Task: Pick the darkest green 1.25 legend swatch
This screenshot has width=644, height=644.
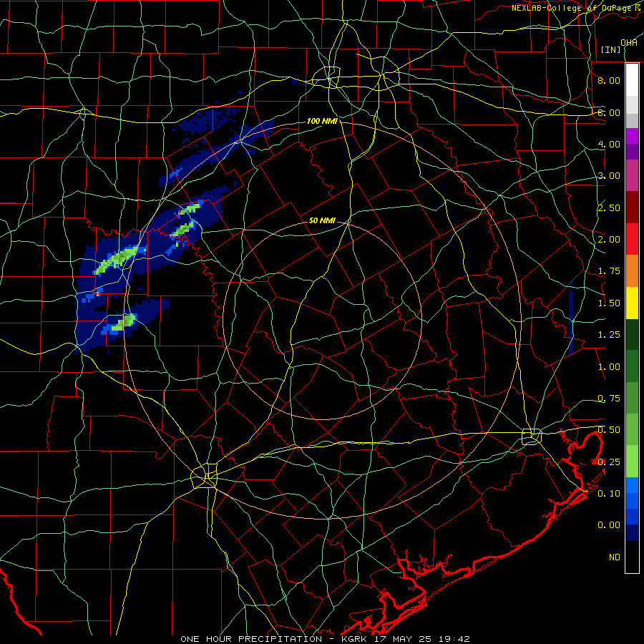Action: [x=632, y=334]
